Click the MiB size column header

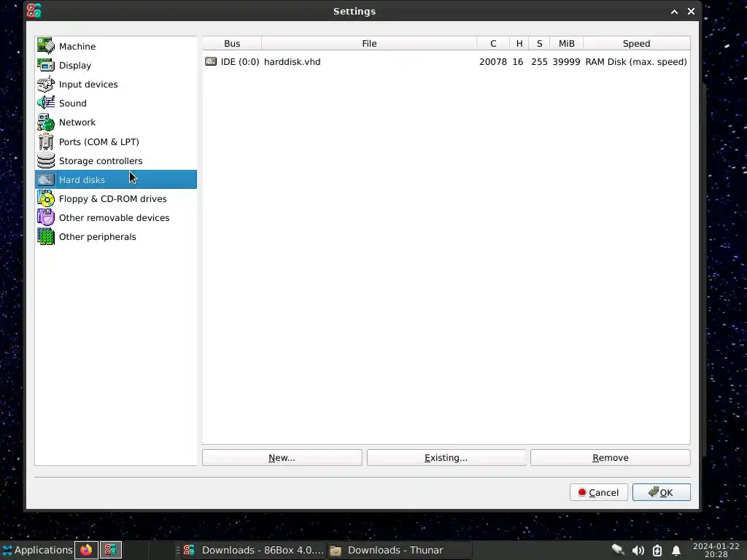[x=566, y=43]
